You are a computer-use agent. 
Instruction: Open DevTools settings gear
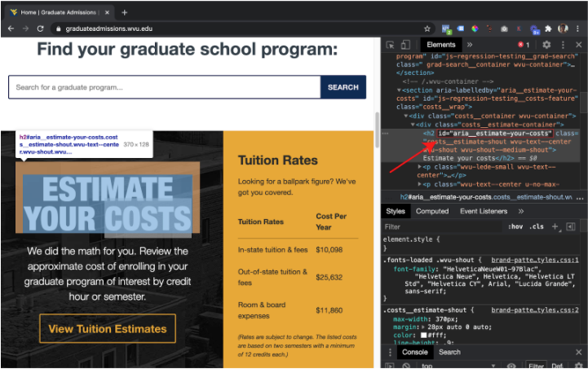coord(546,45)
